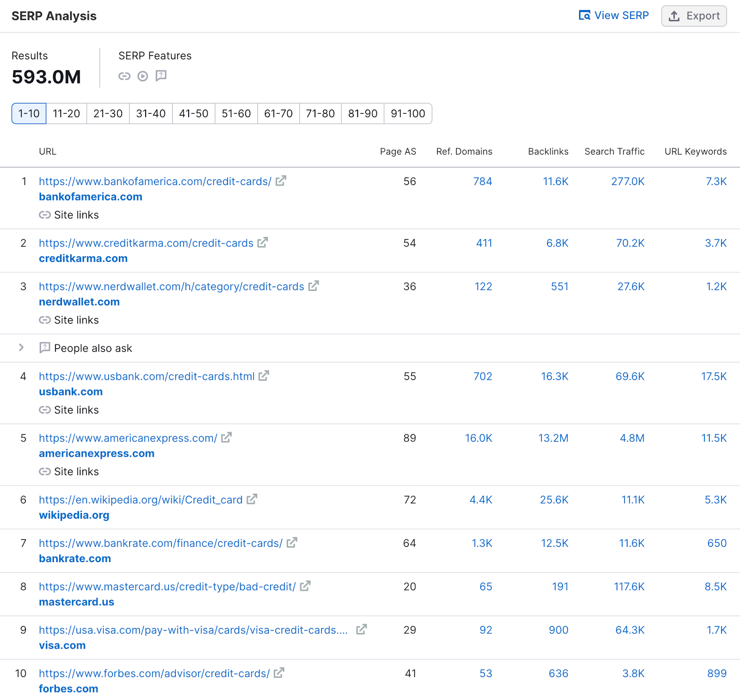This screenshot has height=700, width=740.
Task: Click the magnifier icon next to View SERP
Action: pos(584,15)
